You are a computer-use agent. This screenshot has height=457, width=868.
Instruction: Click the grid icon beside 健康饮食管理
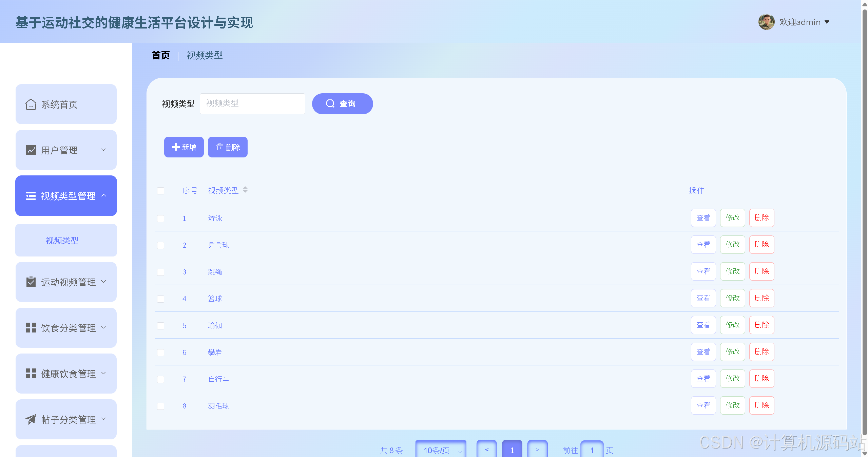point(31,374)
